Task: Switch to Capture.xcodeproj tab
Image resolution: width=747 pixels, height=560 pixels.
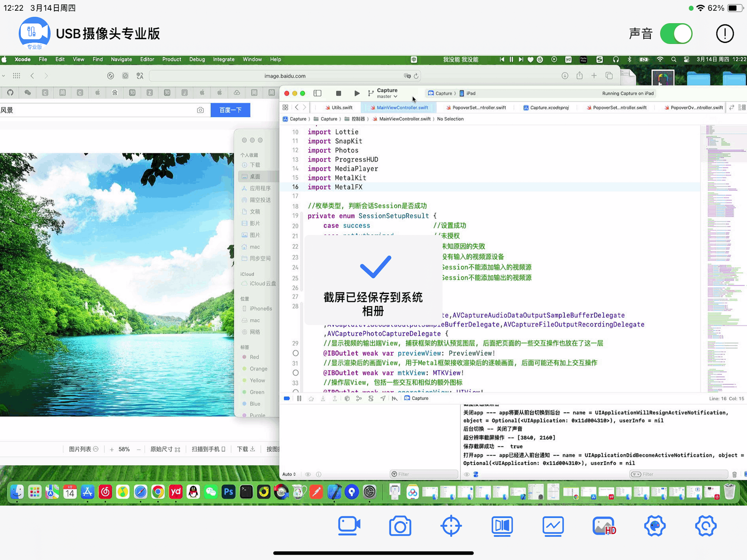Action: coord(546,107)
